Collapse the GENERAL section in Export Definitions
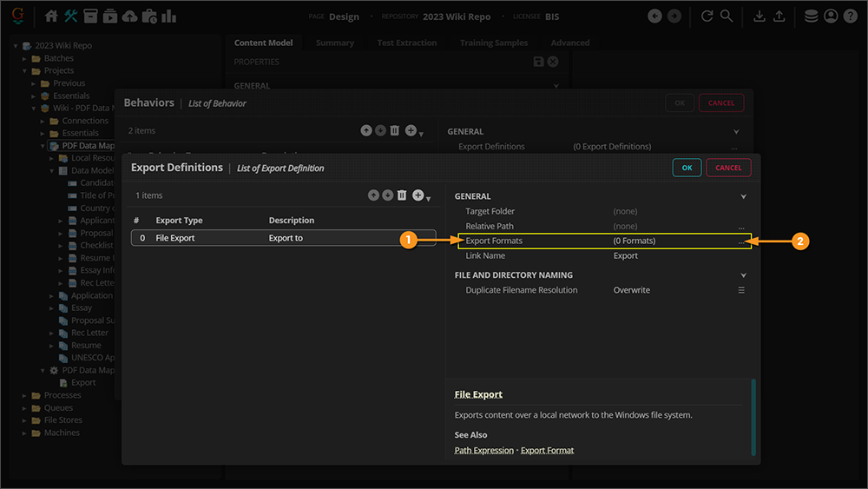Screen dimensions: 868x489 coord(743,197)
